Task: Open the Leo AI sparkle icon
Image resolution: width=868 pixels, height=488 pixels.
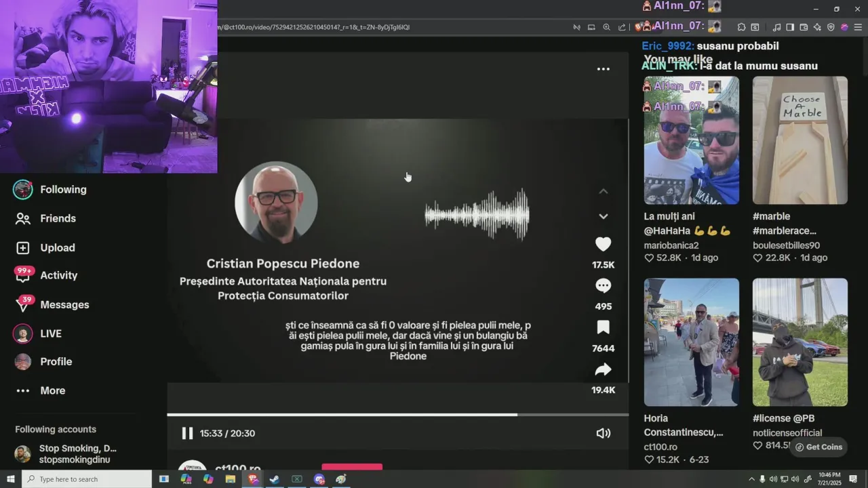Action: pos(817,27)
